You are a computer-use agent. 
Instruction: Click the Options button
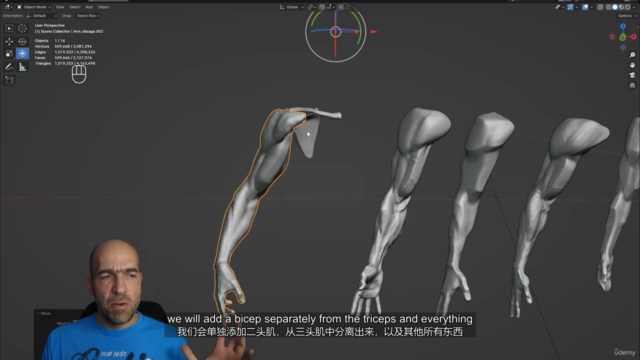pos(627,16)
